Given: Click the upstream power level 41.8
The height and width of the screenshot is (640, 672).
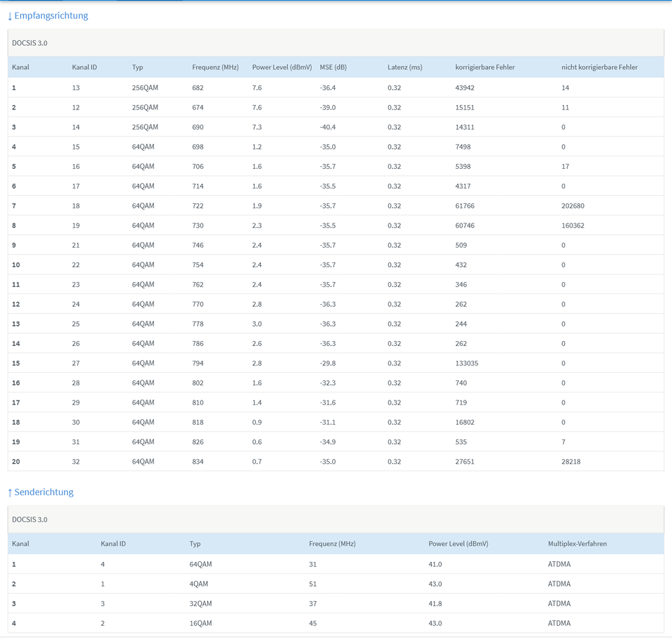Looking at the screenshot, I should 435,604.
